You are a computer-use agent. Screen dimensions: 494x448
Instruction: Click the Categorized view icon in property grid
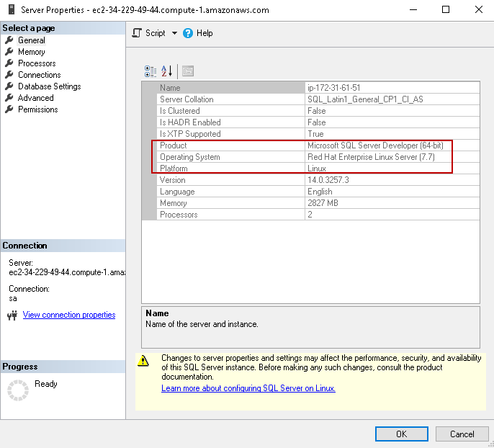[x=151, y=71]
